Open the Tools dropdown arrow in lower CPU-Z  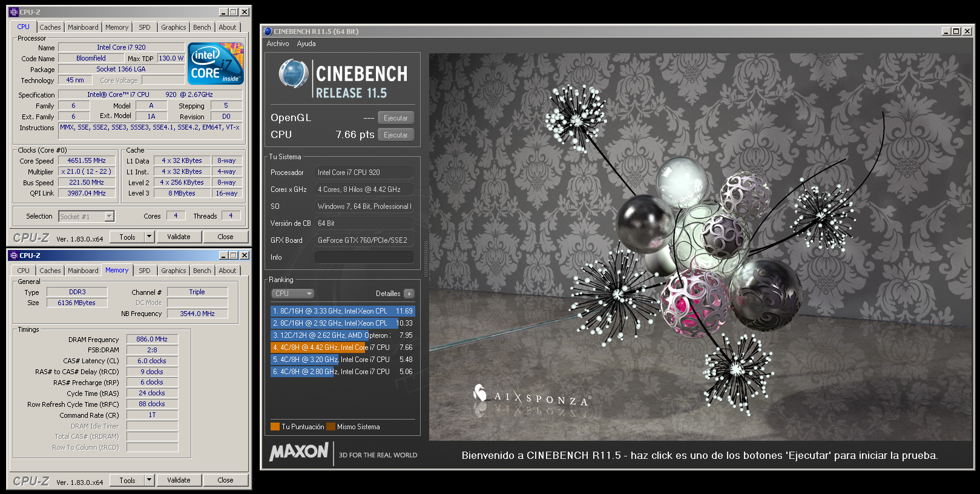pos(150,480)
